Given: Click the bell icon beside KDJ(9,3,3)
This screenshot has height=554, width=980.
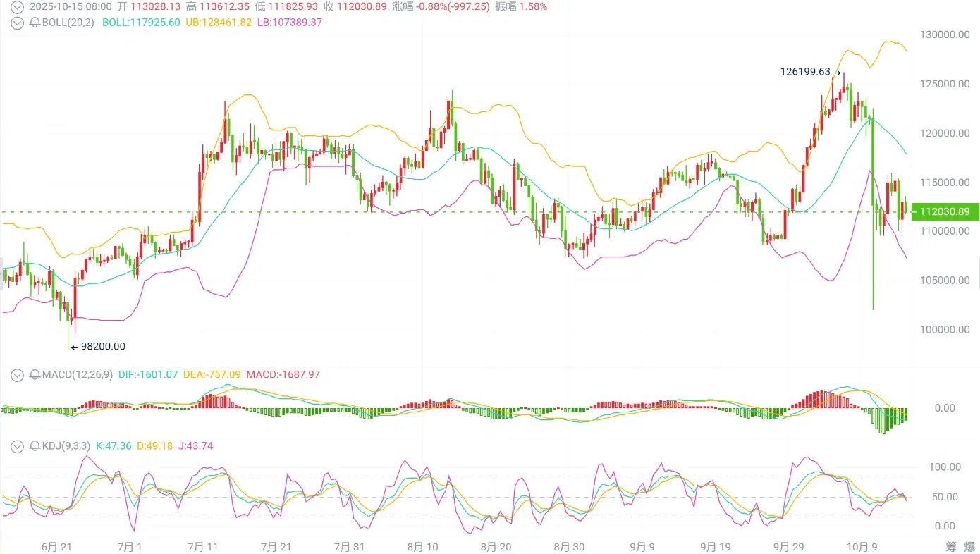Looking at the screenshot, I should click(35, 445).
